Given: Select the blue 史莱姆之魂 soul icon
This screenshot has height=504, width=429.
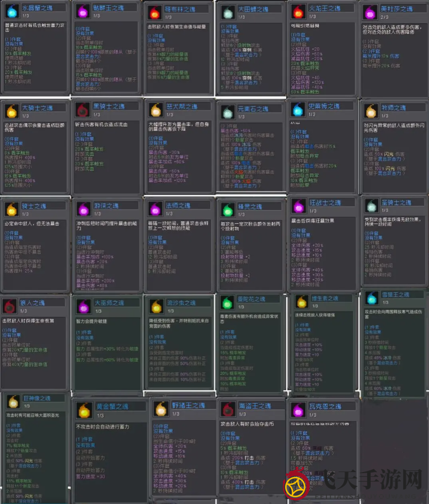Looking at the screenshot, I should [298, 109].
